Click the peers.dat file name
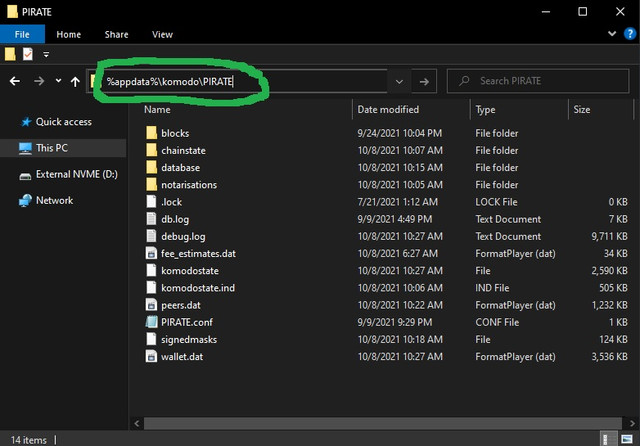This screenshot has height=446, width=640. pos(181,305)
